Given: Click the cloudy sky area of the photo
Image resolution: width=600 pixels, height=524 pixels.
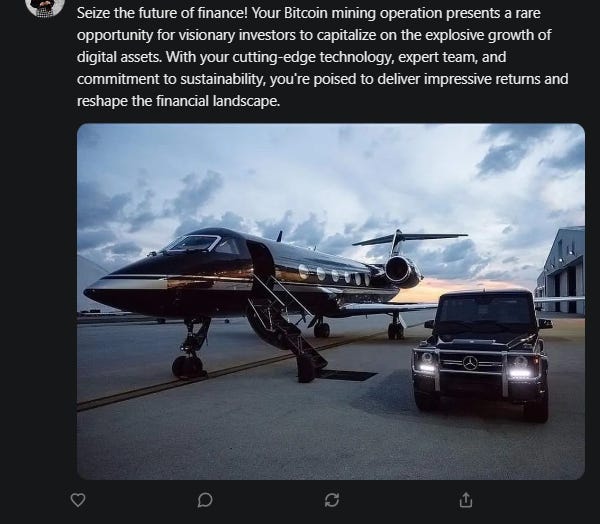Looking at the screenshot, I should coord(329,172).
